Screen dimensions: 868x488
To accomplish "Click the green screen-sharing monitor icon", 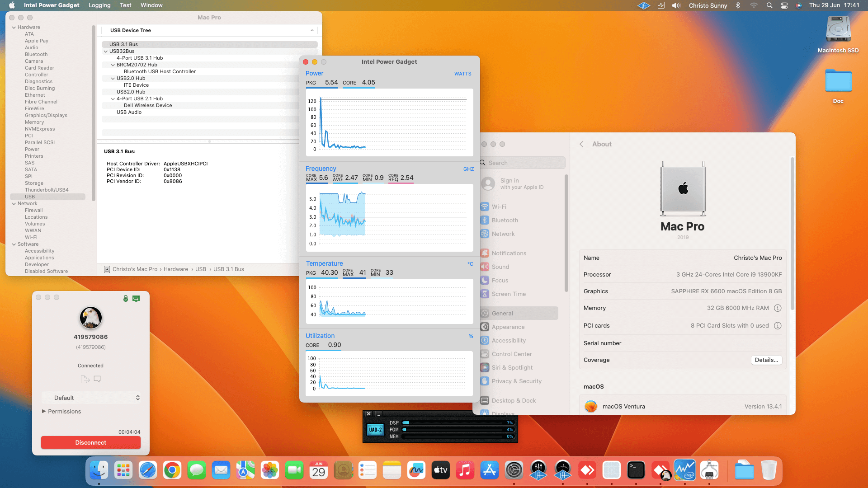I will point(136,298).
